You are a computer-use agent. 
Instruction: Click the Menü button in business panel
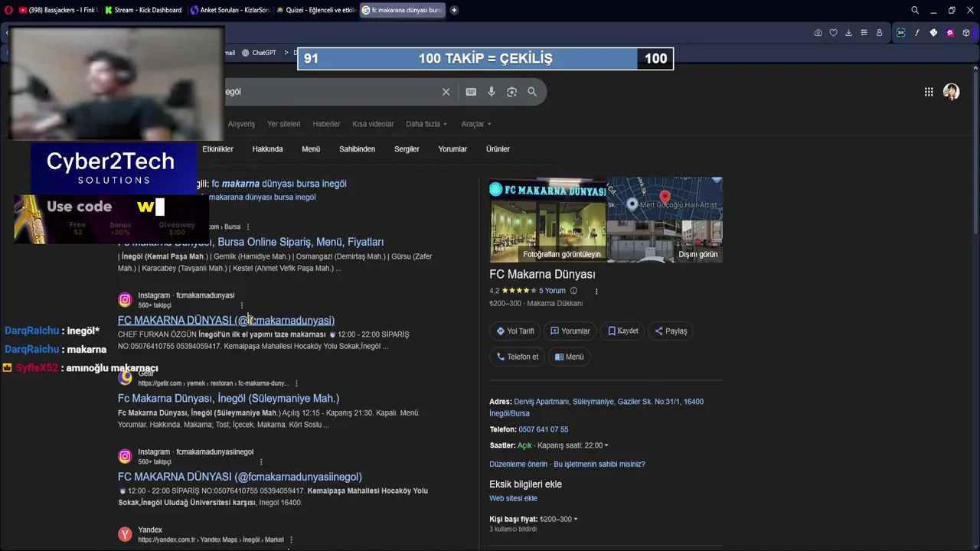569,357
